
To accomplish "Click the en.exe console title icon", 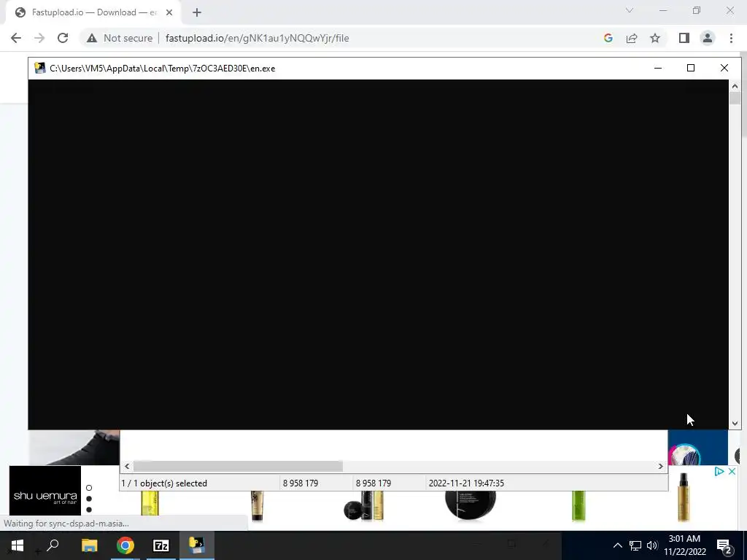I will click(40, 68).
